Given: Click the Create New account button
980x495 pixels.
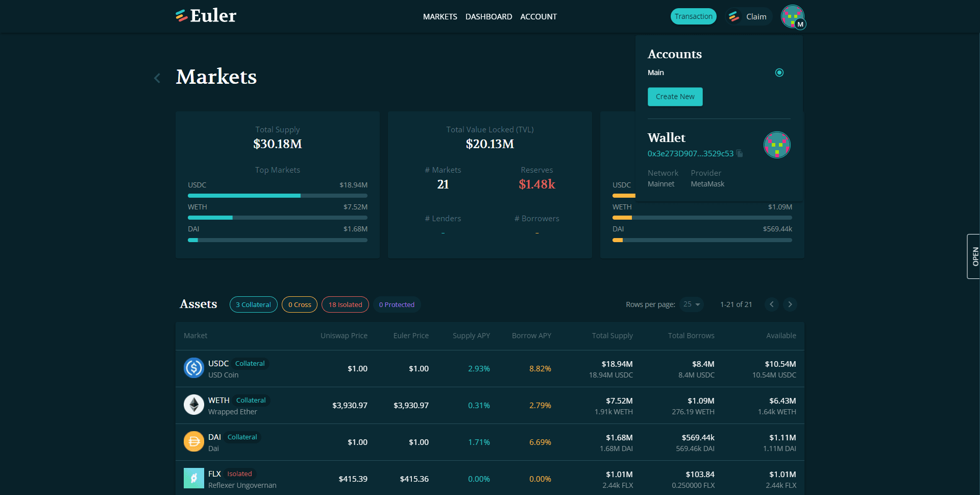Looking at the screenshot, I should pos(675,97).
